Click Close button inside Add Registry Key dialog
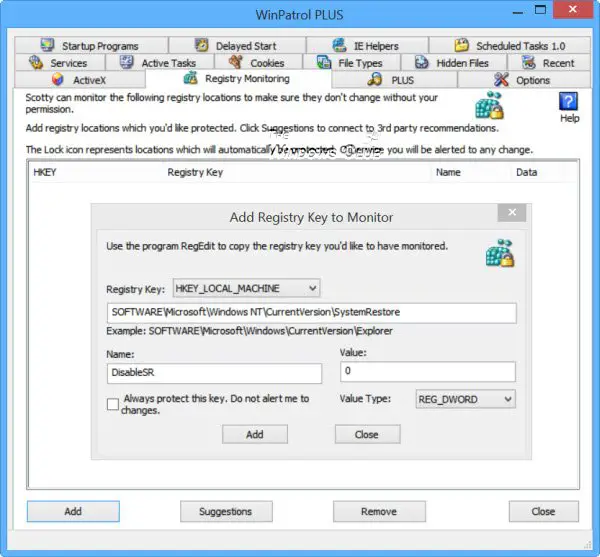 pos(367,434)
